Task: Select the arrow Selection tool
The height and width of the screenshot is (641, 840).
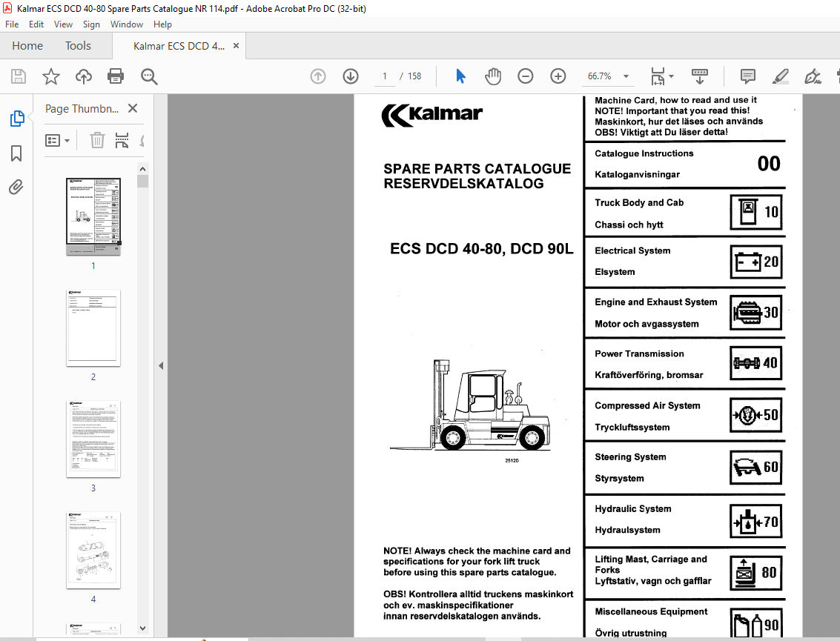Action: pyautogui.click(x=460, y=76)
